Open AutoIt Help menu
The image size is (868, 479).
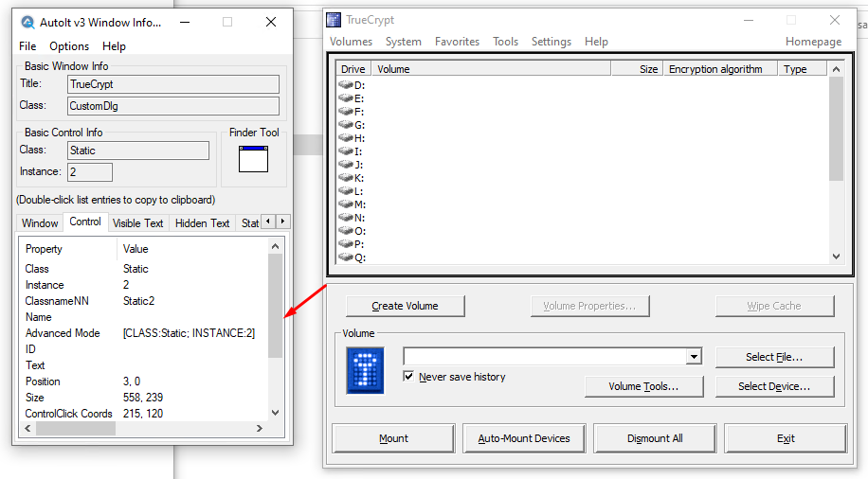click(114, 46)
